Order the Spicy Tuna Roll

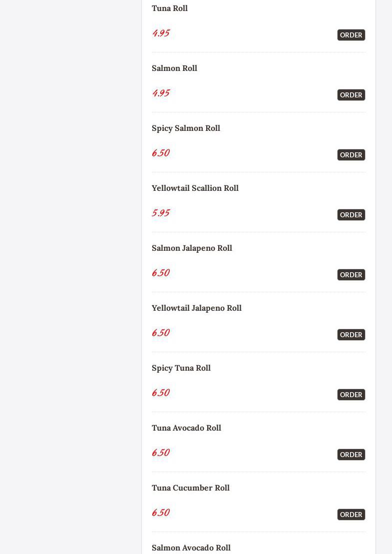[351, 395]
